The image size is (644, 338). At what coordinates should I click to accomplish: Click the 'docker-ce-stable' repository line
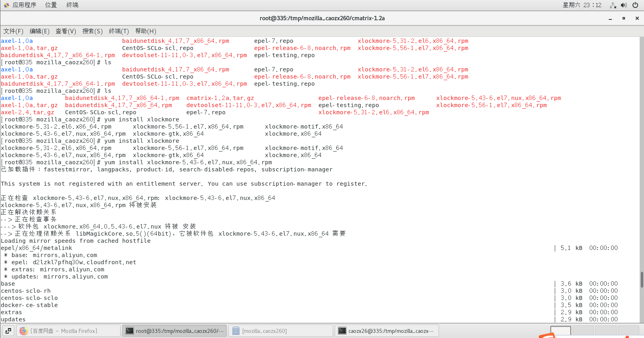tap(29, 305)
